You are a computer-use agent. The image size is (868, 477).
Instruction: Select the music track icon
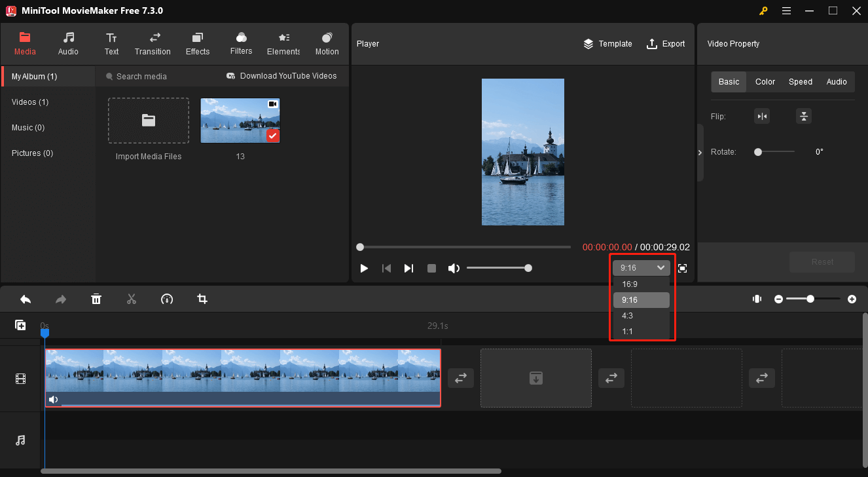click(x=20, y=440)
